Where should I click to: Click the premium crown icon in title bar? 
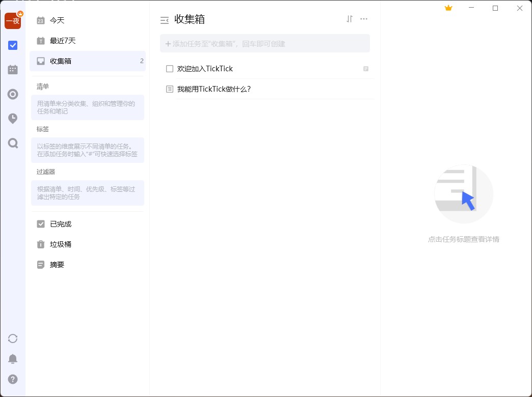[x=448, y=8]
